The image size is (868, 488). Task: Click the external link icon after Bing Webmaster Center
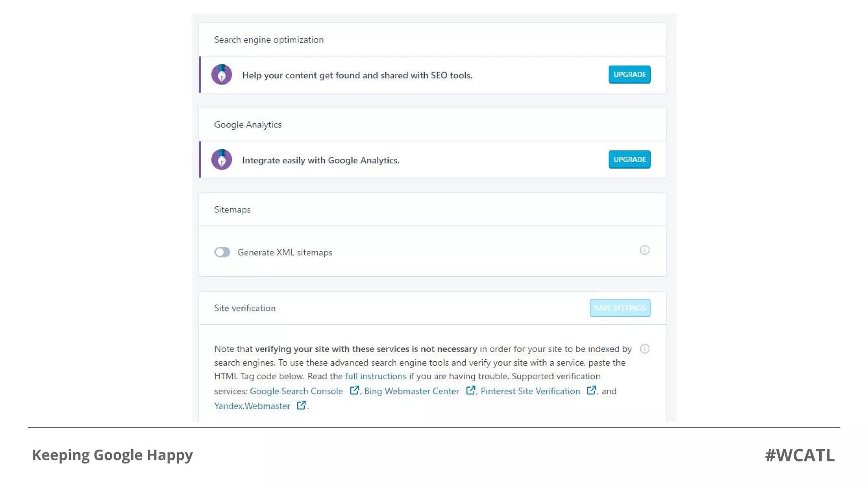[470, 391]
